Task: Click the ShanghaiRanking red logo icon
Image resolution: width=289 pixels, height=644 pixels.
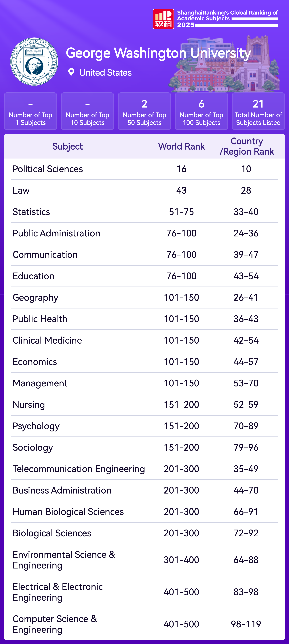Action: (163, 19)
